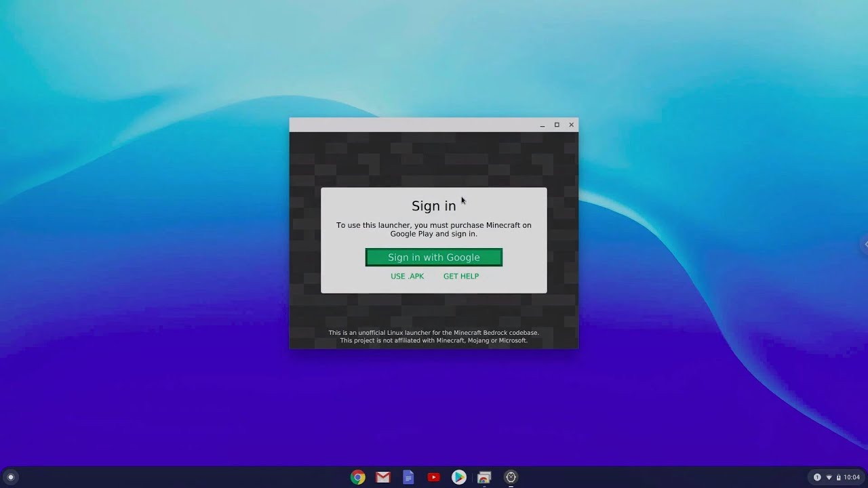Select the Linux penguin launcher shelf icon
868x488 pixels.
point(511,477)
